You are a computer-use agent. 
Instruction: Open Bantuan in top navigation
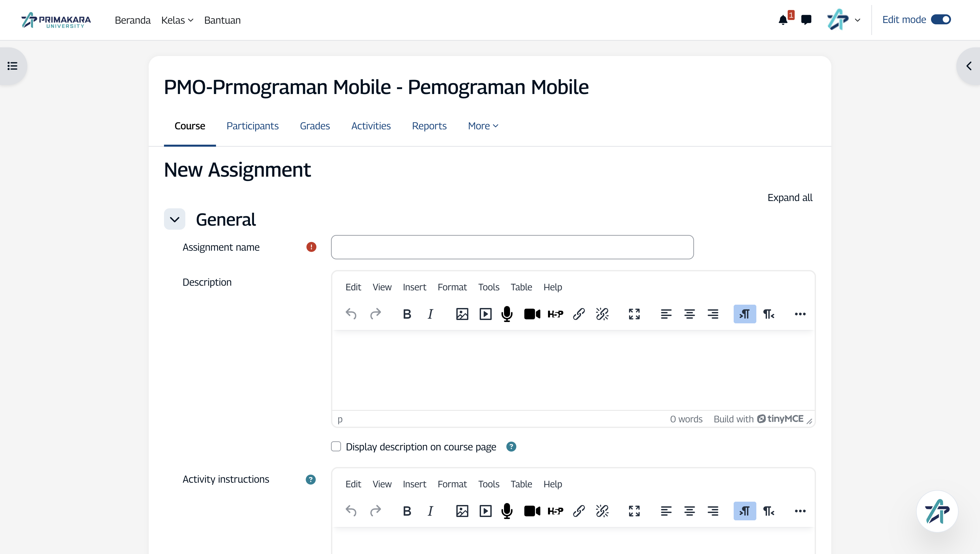click(x=222, y=20)
